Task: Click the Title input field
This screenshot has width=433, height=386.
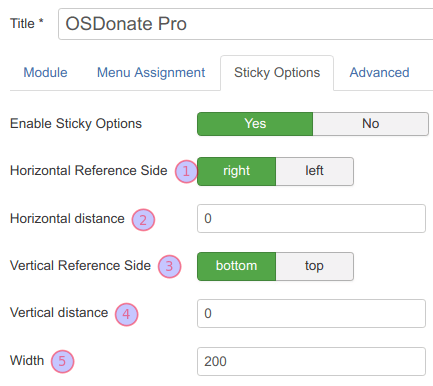Action: pos(246,24)
